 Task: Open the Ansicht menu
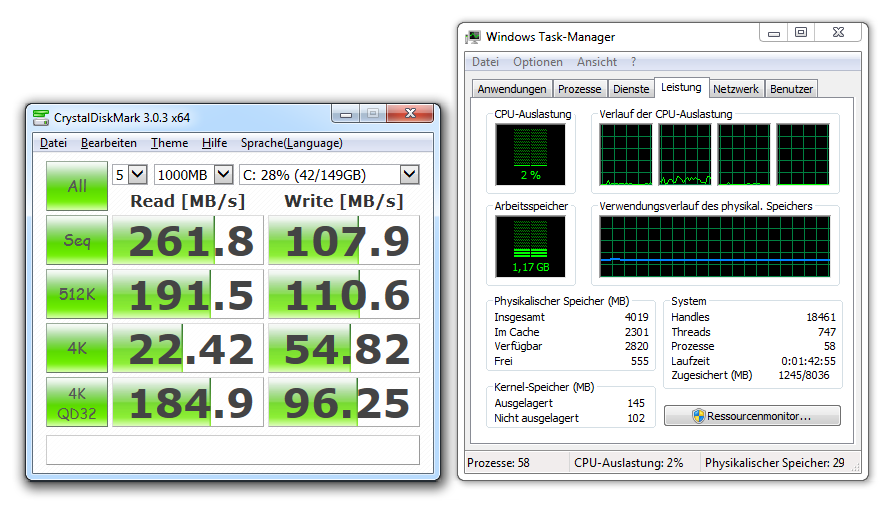click(x=596, y=62)
